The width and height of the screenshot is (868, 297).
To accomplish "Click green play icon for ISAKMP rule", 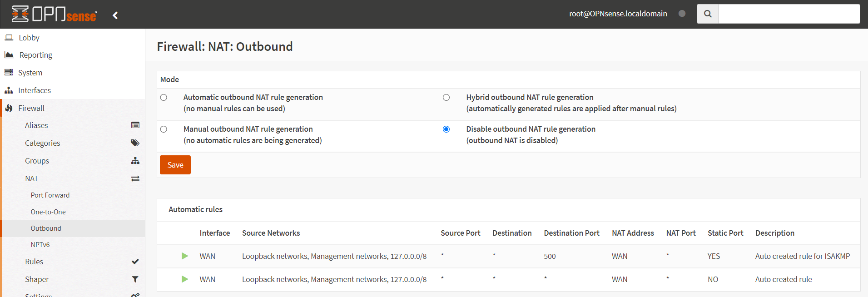I will point(185,256).
